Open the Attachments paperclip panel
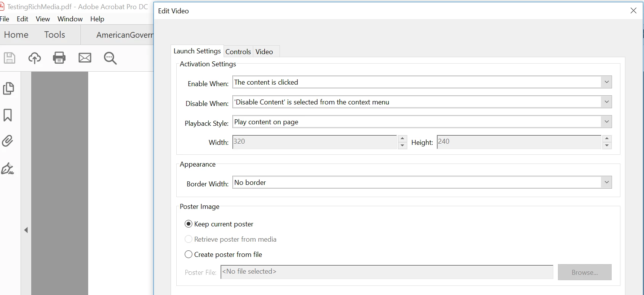The width and height of the screenshot is (644, 295). pos(8,141)
